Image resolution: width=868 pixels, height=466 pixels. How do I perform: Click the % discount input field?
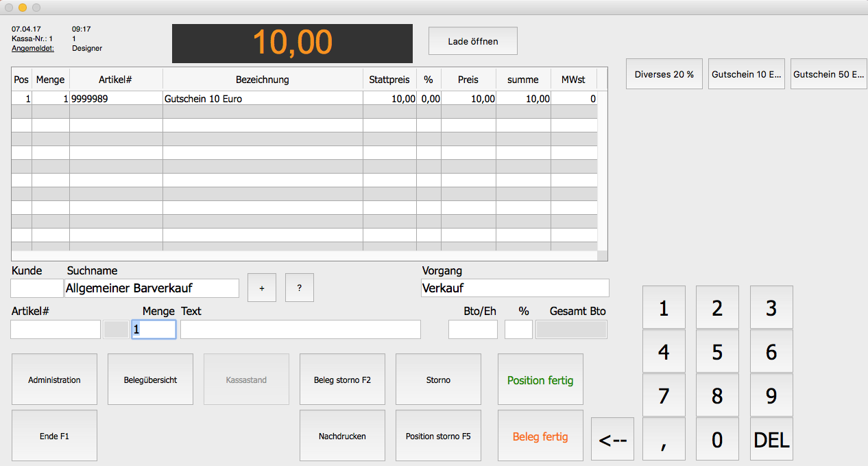[x=518, y=329]
